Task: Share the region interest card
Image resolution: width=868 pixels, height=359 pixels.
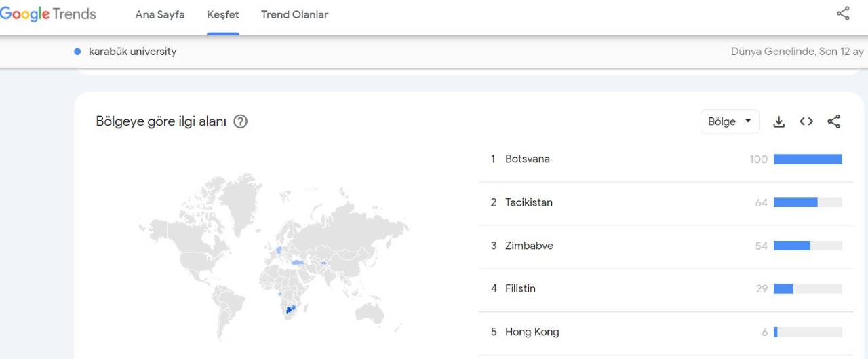Action: 834,121
